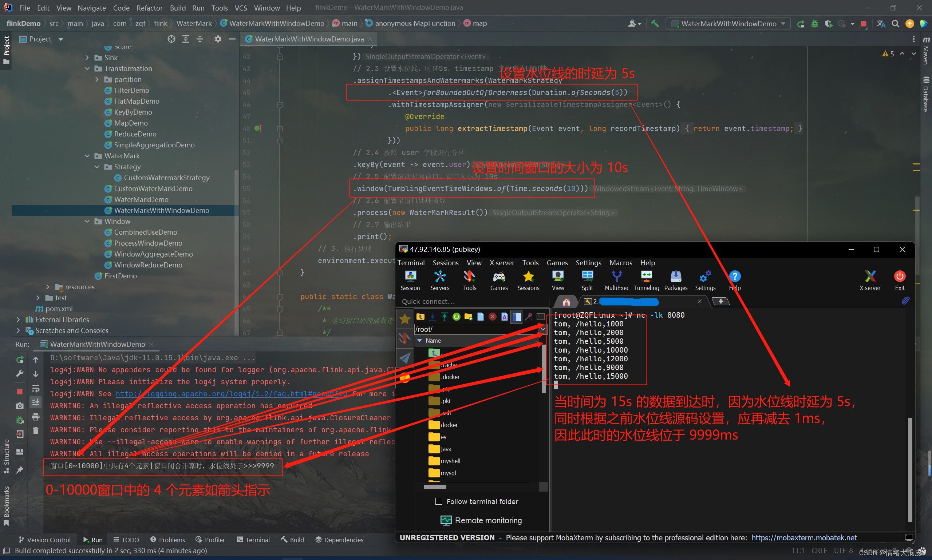932x560 pixels.
Task: Click the red Stop button in top toolbar
Action: tap(863, 23)
